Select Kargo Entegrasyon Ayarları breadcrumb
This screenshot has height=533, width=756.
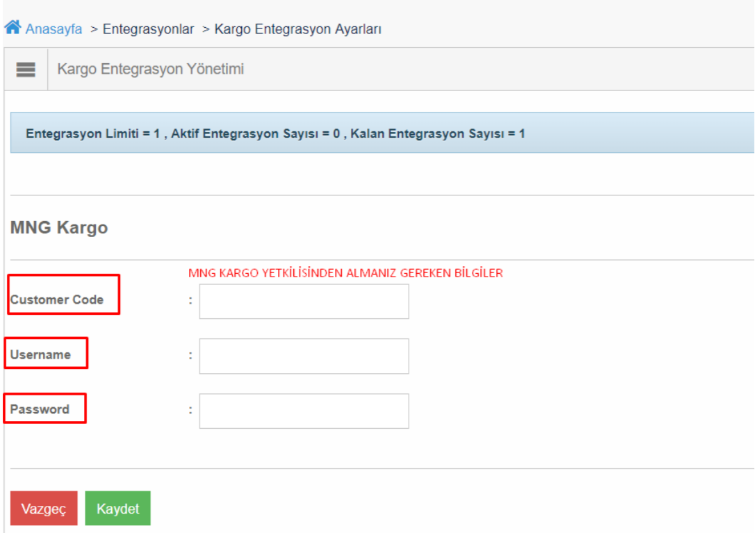[x=297, y=29]
